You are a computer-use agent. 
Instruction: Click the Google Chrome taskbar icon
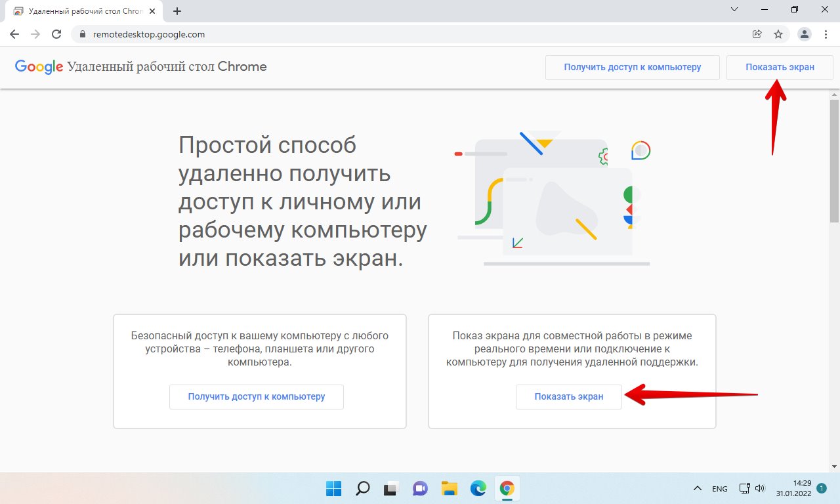pos(507,488)
